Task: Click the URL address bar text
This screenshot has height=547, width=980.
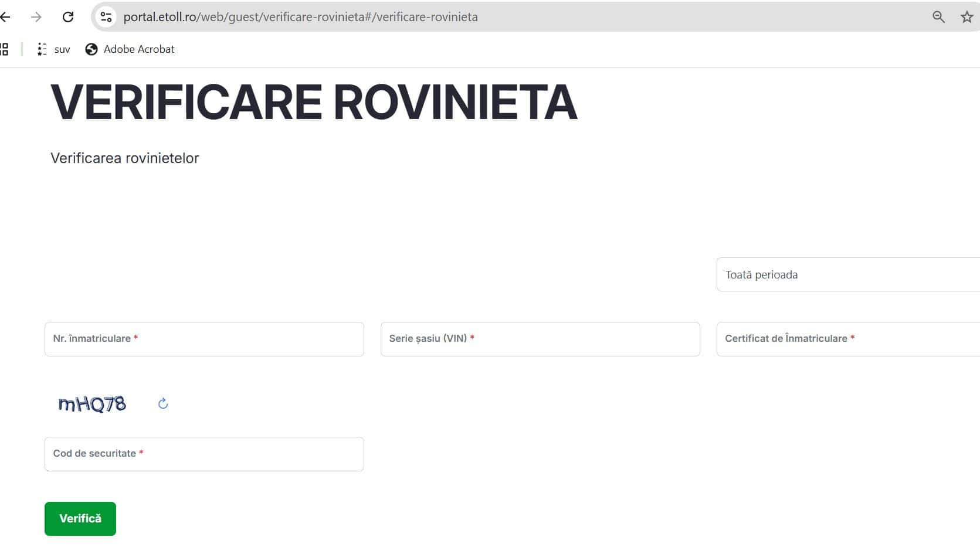Action: (x=300, y=17)
